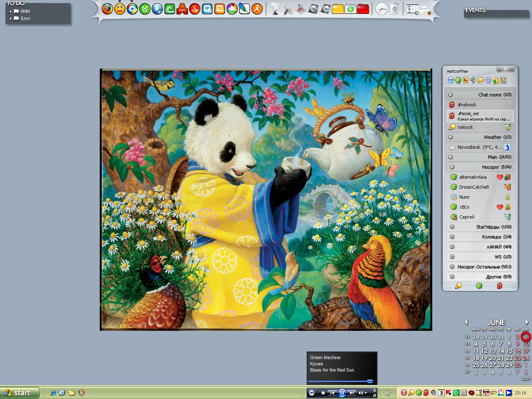The width and height of the screenshot is (532, 399).
Task: Open the #nskrock chat room
Action: point(480,105)
